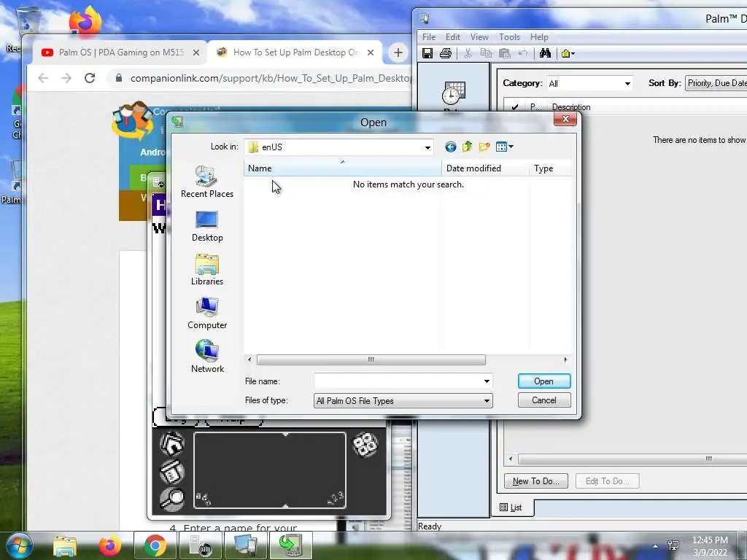The image size is (747, 560).
Task: Click the Paste icon in Palm Desktop toolbar
Action: [x=505, y=53]
